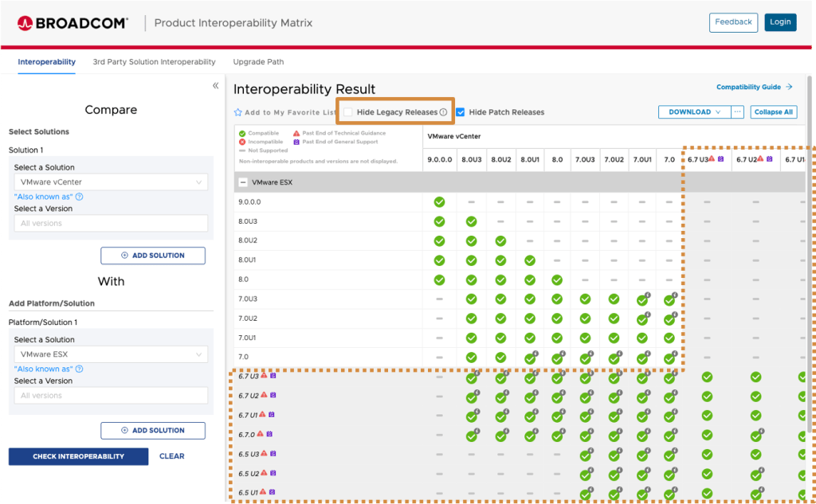Viewport: 816px width, 504px height.
Task: Click the red warning icon on ESX 6.7.0 row
Action: coord(261,434)
